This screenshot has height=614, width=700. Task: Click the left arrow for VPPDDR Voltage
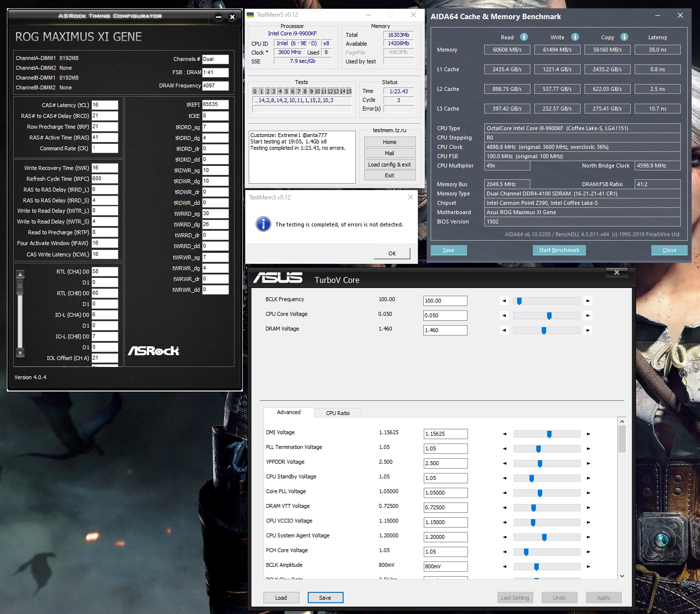tap(504, 463)
